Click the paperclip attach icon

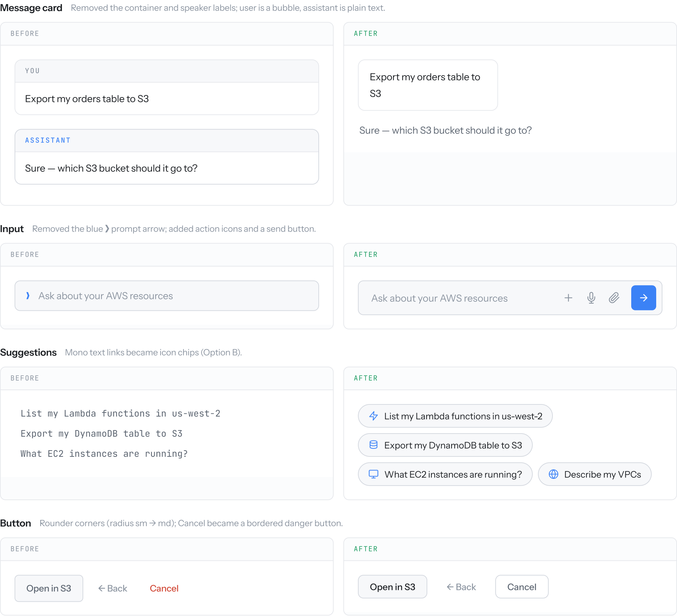614,298
